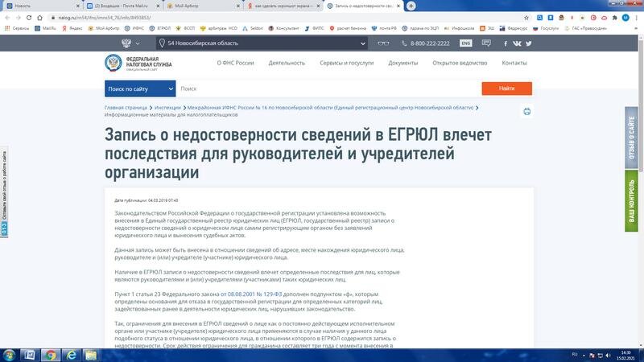Switch to the как сделать скриншот tab
The image size is (644, 362).
[283, 6]
